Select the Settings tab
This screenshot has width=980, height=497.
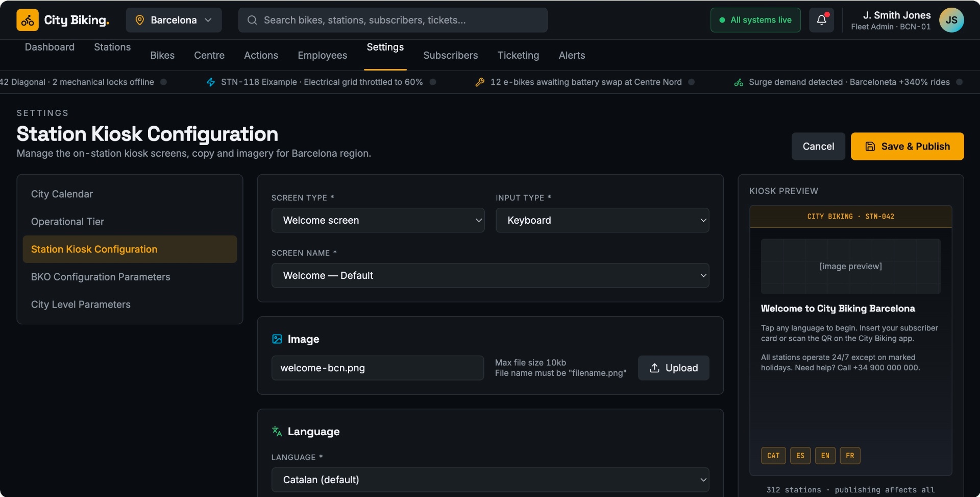[385, 47]
